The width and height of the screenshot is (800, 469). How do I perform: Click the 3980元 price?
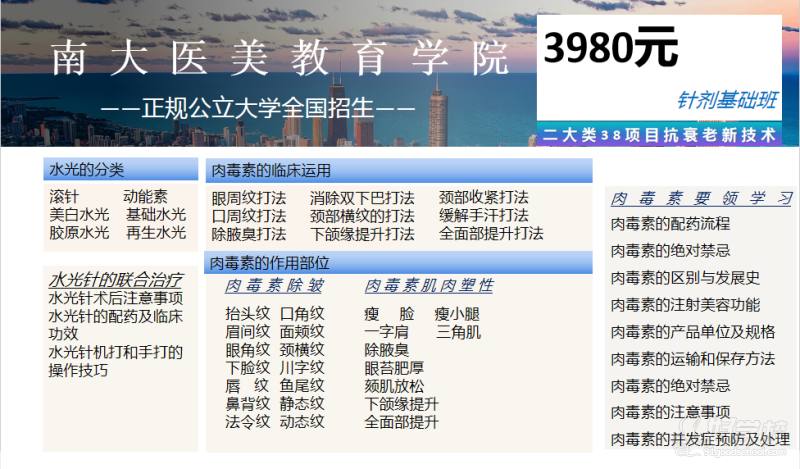(611, 47)
